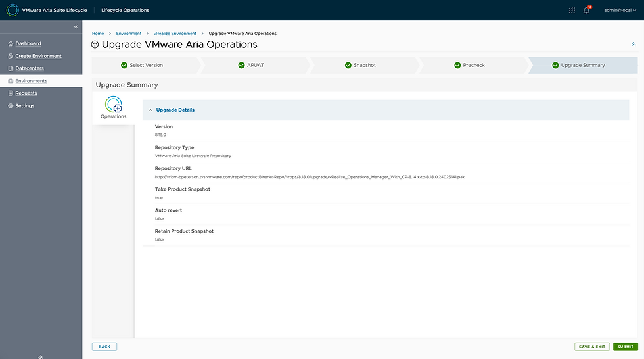Click the Take Product Snapshot true value
The height and width of the screenshot is (359, 644).
159,197
